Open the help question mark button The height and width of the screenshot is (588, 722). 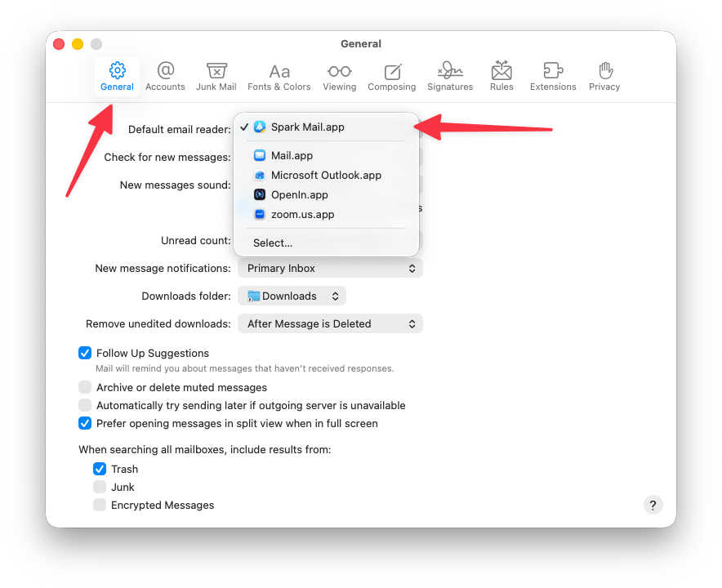click(x=653, y=505)
